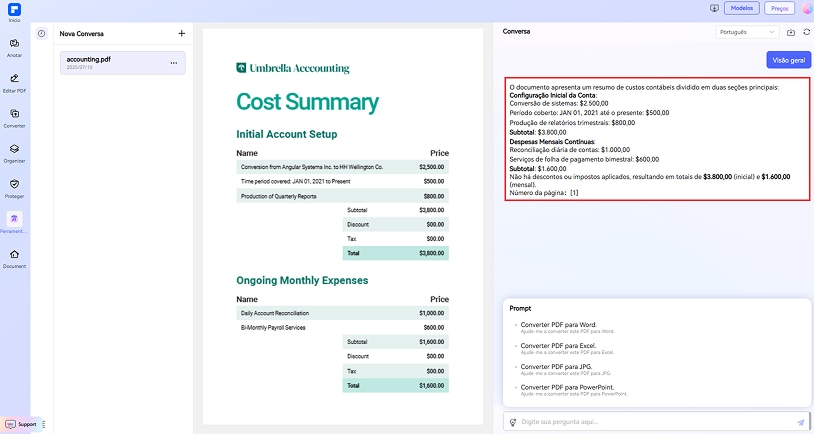This screenshot has height=434, width=814.
Task: Click the download app icon in top bar
Action: pyautogui.click(x=714, y=8)
